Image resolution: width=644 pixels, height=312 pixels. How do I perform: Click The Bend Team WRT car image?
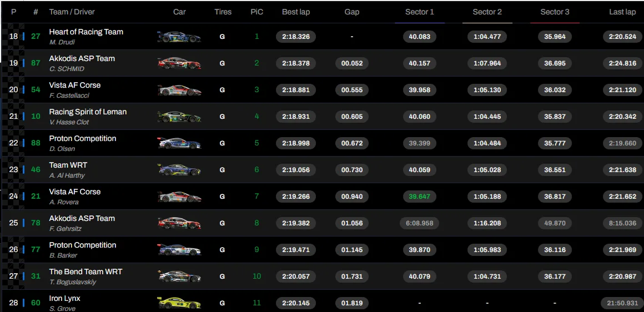click(179, 276)
